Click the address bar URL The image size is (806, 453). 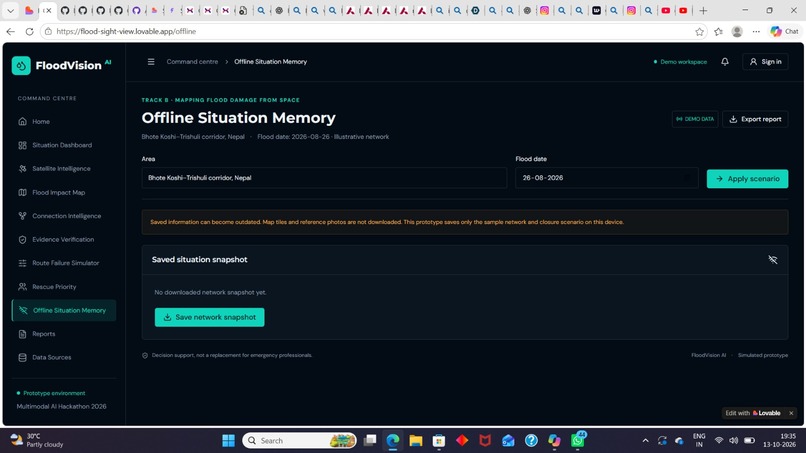tap(126, 31)
